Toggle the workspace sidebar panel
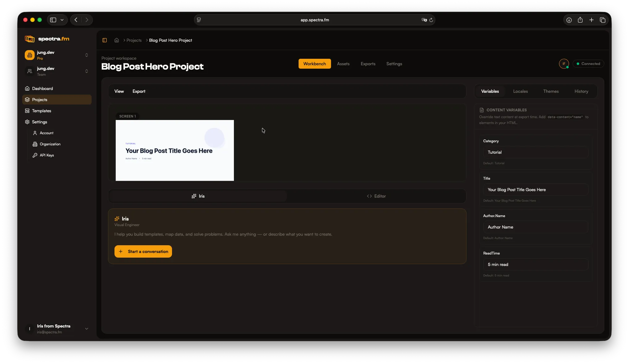This screenshot has height=364, width=629. tap(104, 40)
